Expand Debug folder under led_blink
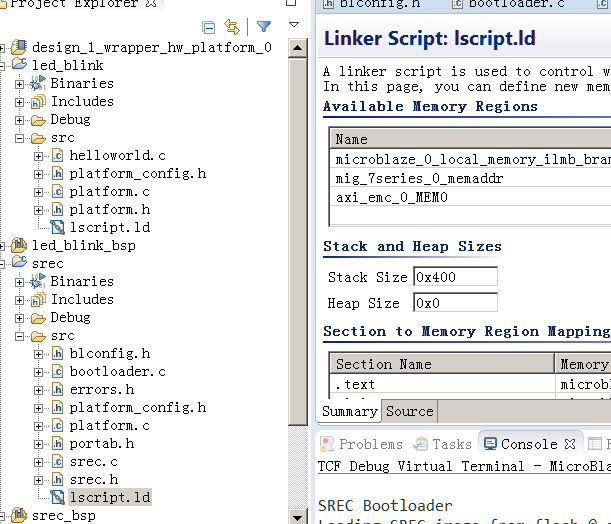Screen dimensions: 611x524 [x=19, y=120]
